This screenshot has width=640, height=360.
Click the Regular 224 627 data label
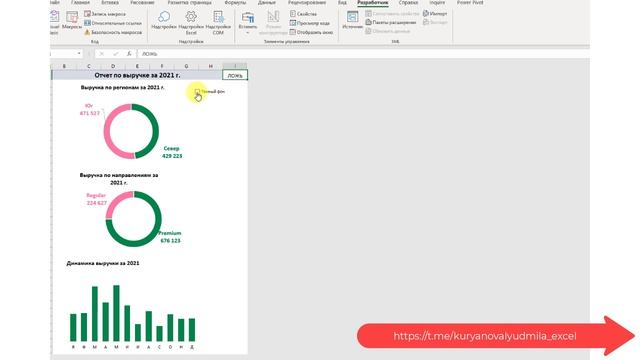click(x=96, y=199)
